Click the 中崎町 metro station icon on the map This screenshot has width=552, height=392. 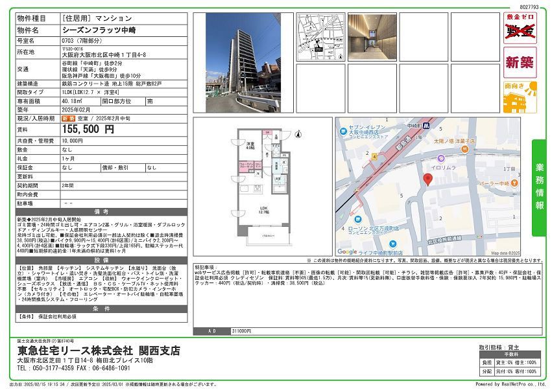(427, 125)
